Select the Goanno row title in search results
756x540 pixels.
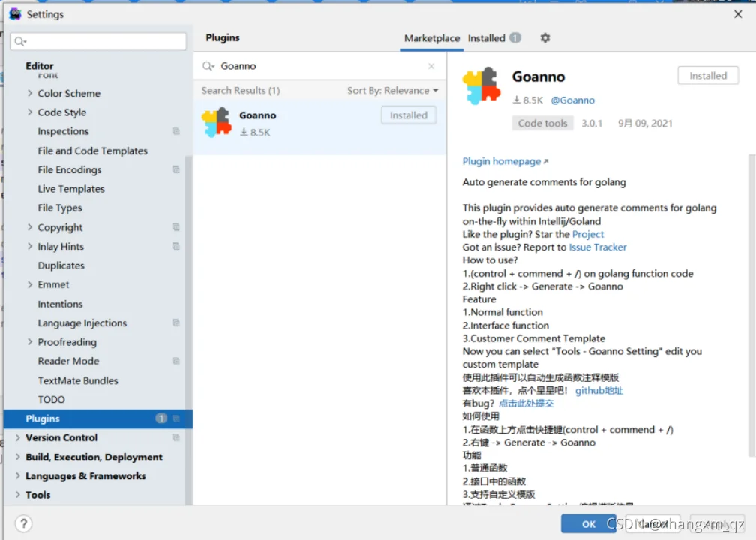click(257, 115)
